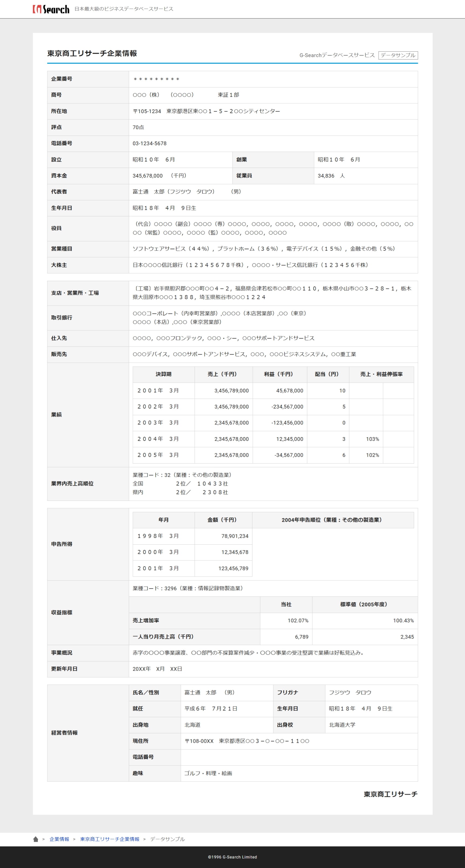Image resolution: width=465 pixels, height=868 pixels.
Task: Click the 事業概況 description text
Action: coord(249,653)
